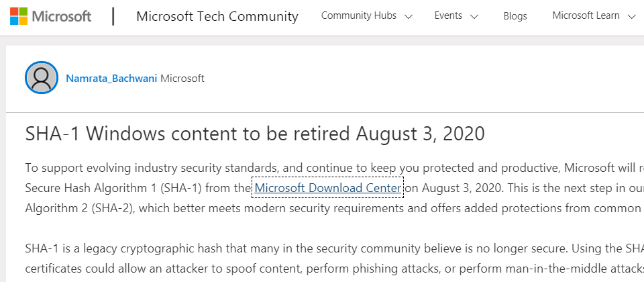Click the paragraph starting 'SHA-1 is a legacy'
644x282 pixels.
[334, 258]
